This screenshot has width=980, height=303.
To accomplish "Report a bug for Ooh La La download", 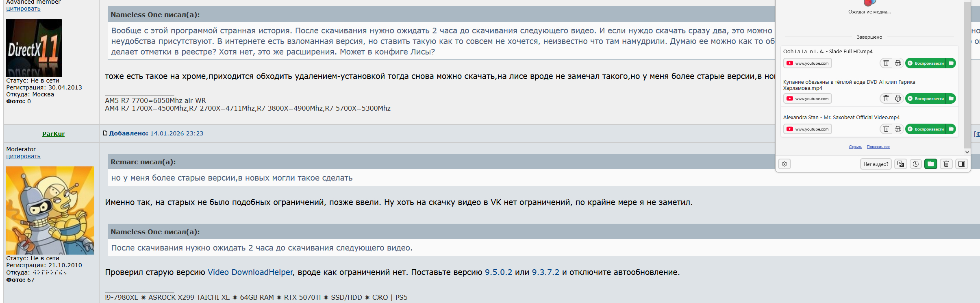I will click(897, 63).
